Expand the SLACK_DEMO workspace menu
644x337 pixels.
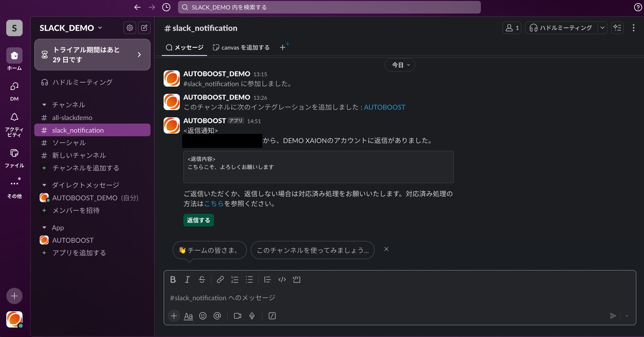tap(71, 28)
